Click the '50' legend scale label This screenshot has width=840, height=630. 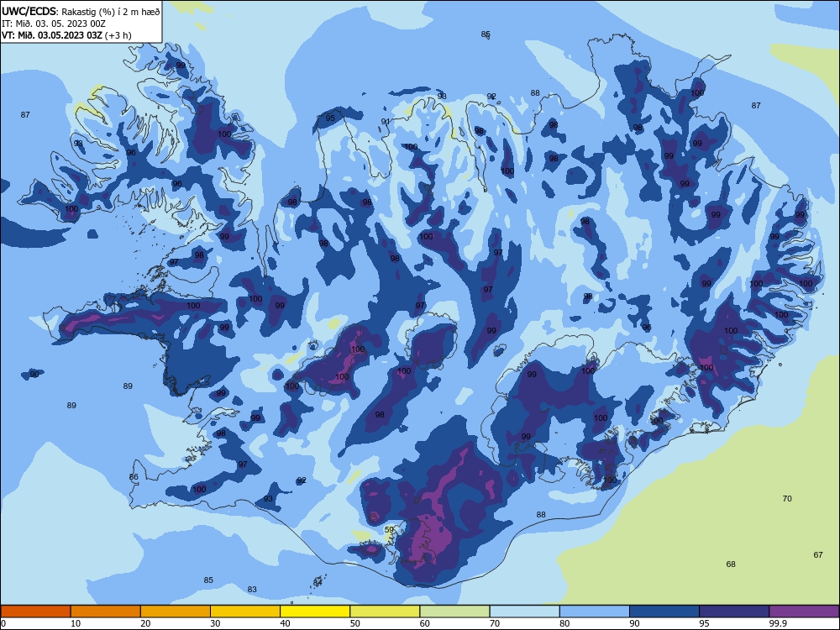pos(355,623)
